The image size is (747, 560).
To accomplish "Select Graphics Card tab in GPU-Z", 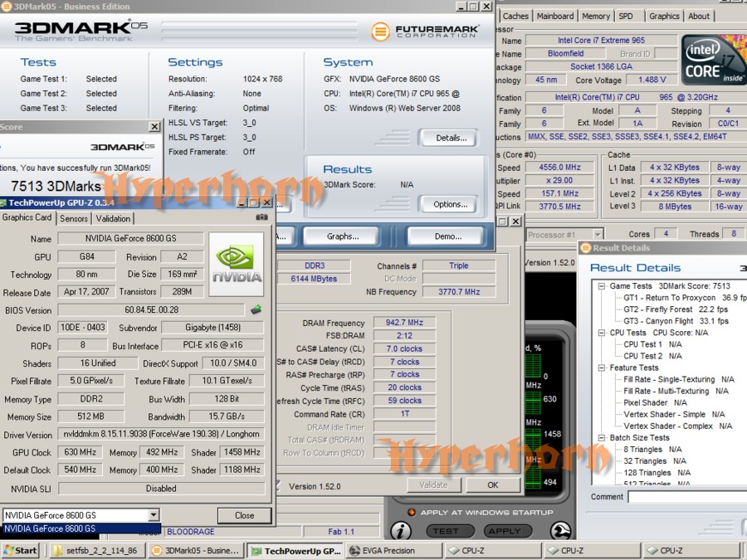I will pyautogui.click(x=27, y=217).
